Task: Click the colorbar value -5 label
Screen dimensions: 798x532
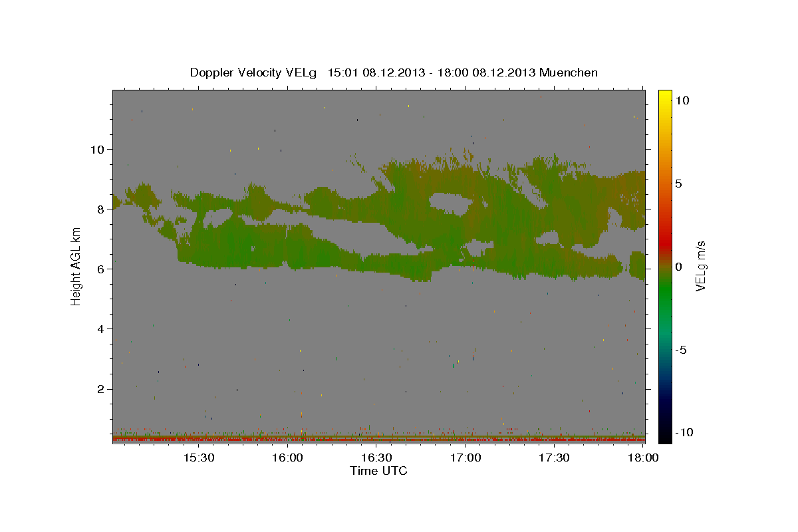Action: pos(682,350)
